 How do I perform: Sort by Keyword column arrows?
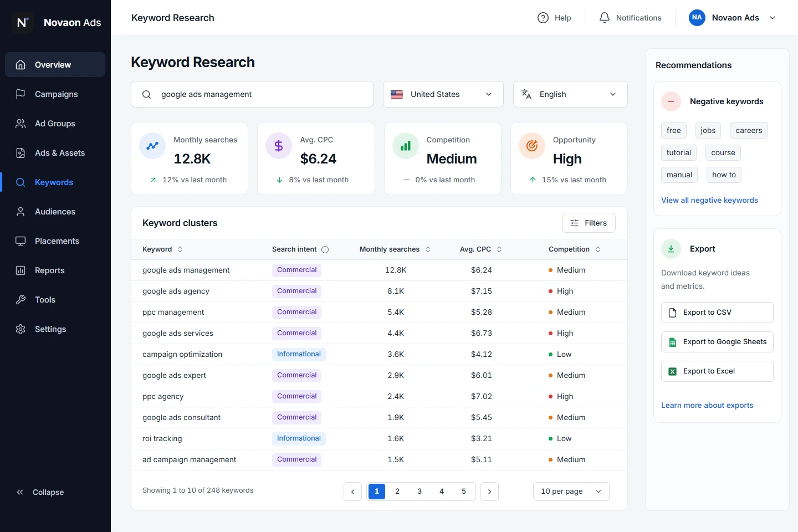[x=180, y=249]
